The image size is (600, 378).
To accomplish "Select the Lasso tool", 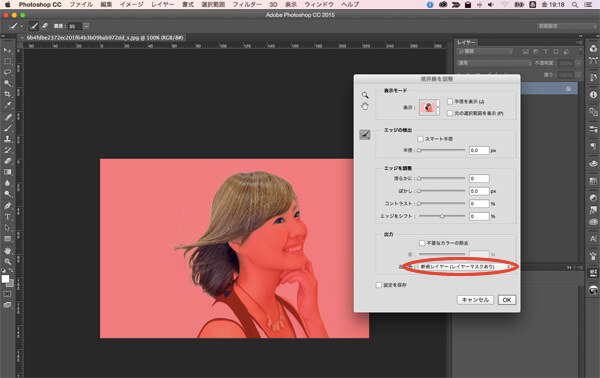I will click(7, 72).
